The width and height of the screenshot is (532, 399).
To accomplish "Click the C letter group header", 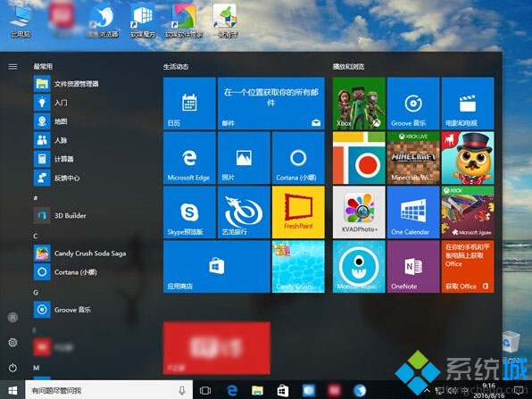I will click(36, 236).
